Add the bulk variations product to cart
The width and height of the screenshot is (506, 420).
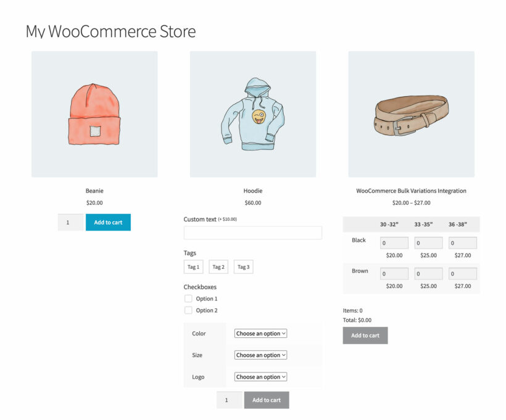[365, 335]
